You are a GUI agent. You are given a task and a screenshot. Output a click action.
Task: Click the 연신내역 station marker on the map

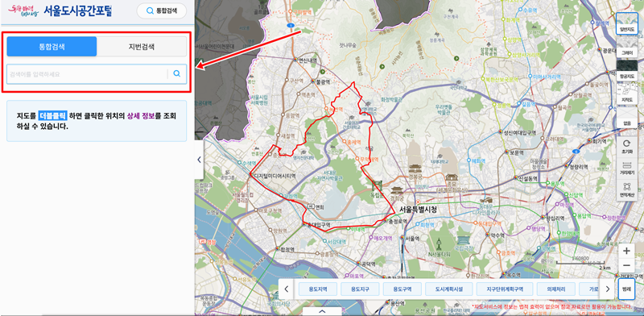295,60
